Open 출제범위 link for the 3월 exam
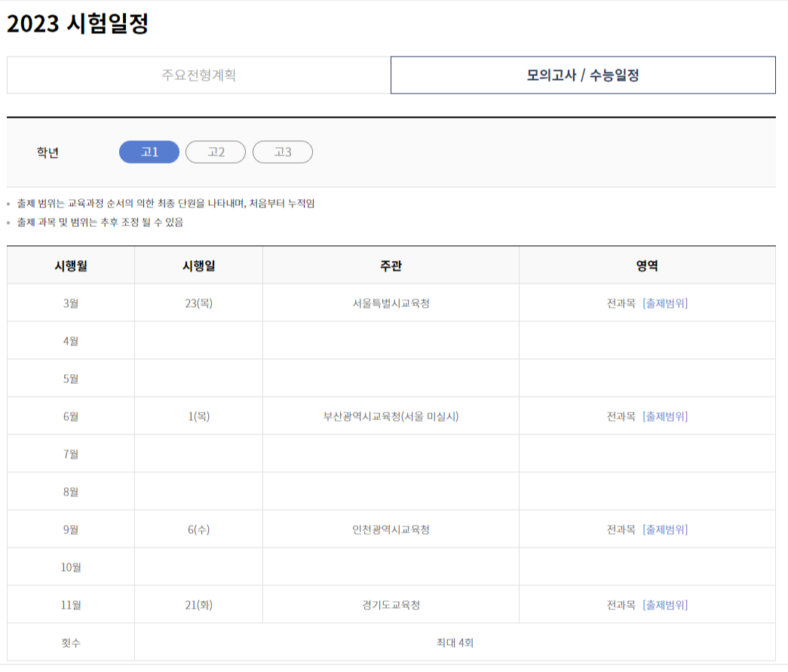The height and width of the screenshot is (672, 788). pos(665,303)
